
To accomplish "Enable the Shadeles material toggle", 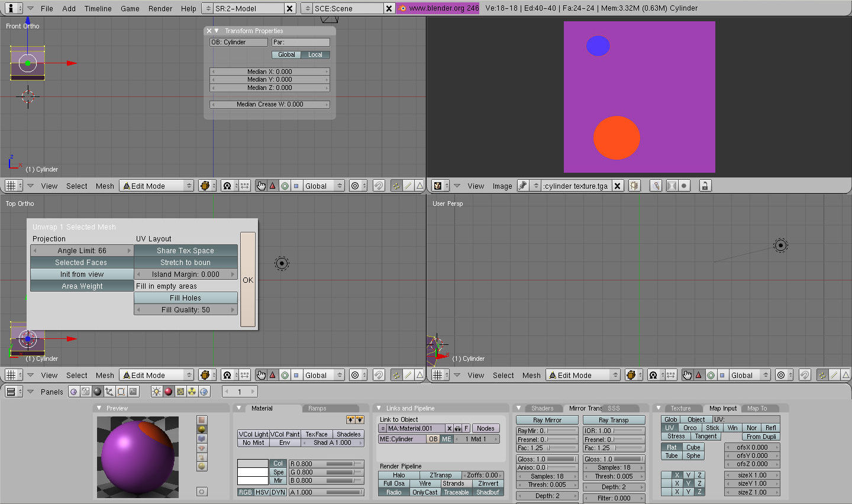I will (348, 434).
